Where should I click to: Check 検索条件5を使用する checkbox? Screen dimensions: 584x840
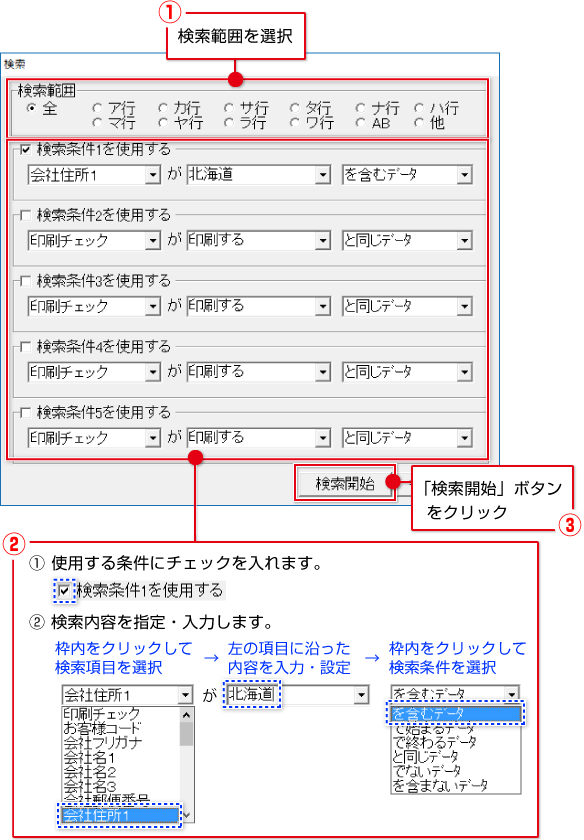click(x=25, y=412)
